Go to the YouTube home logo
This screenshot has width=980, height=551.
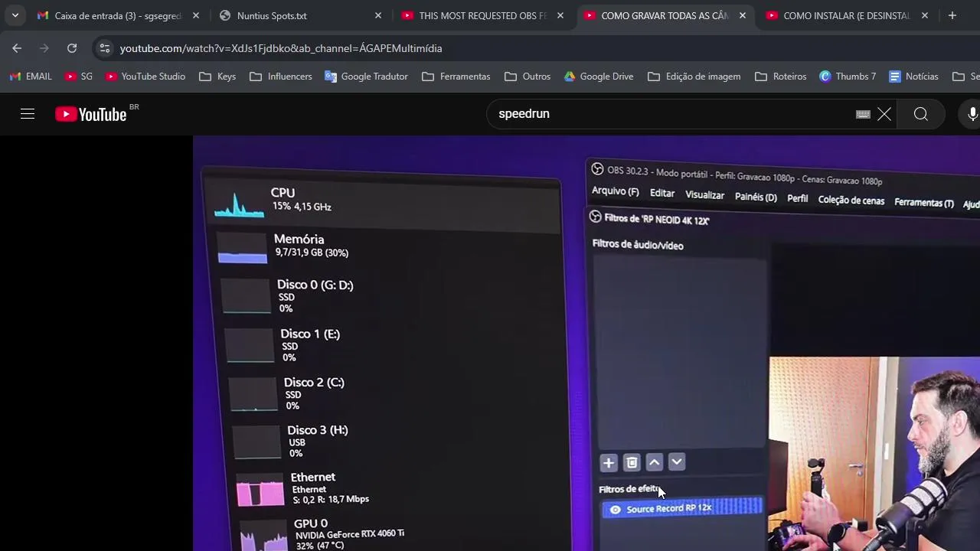tap(91, 114)
